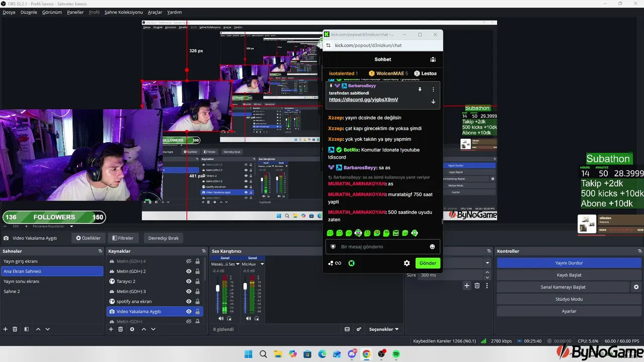This screenshot has height=362, width=644.
Task: Increase transition Süre with up arrow
Action: (487, 273)
